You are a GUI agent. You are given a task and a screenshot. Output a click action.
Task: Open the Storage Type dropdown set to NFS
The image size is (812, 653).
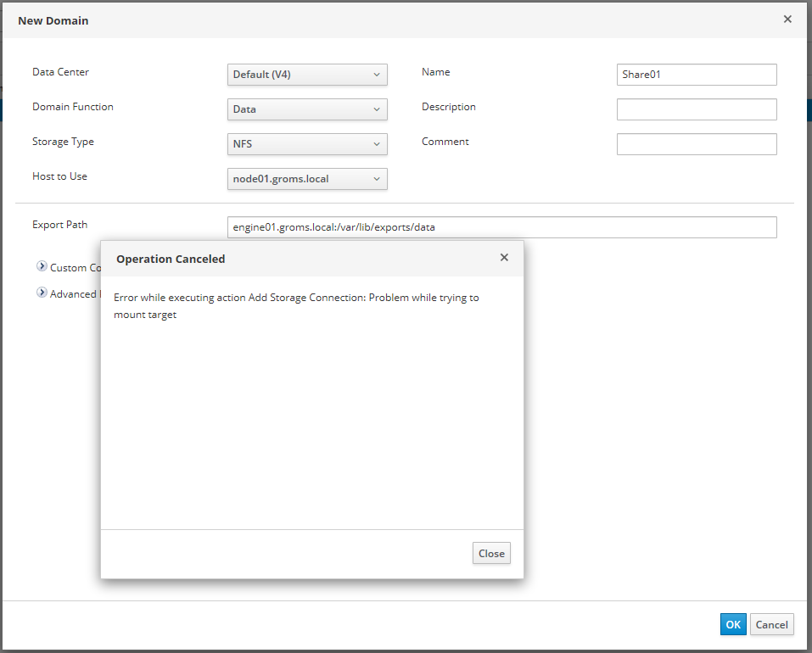[x=307, y=144]
